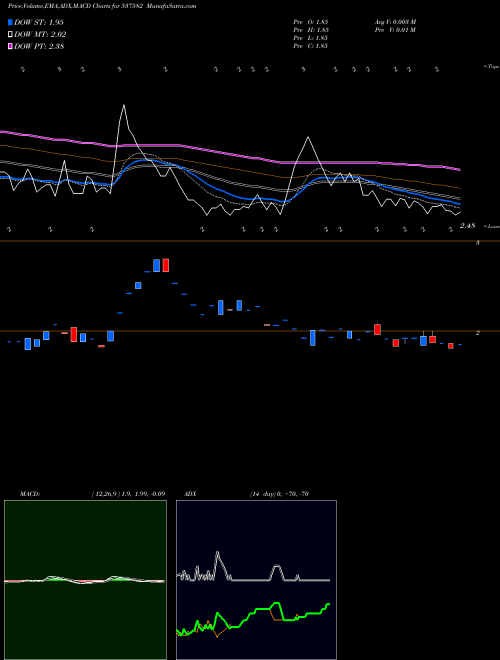Click the 'MACD:' panel heading
The image size is (500, 660).
[x=30, y=494]
